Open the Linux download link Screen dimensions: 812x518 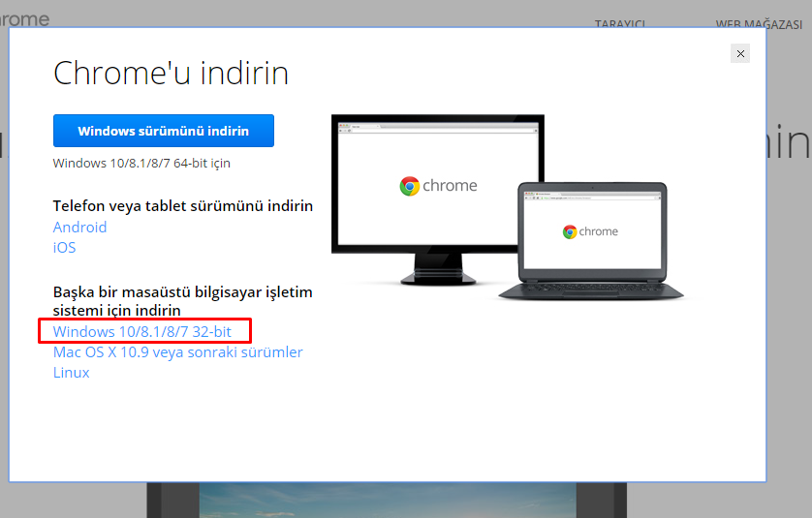tap(71, 373)
